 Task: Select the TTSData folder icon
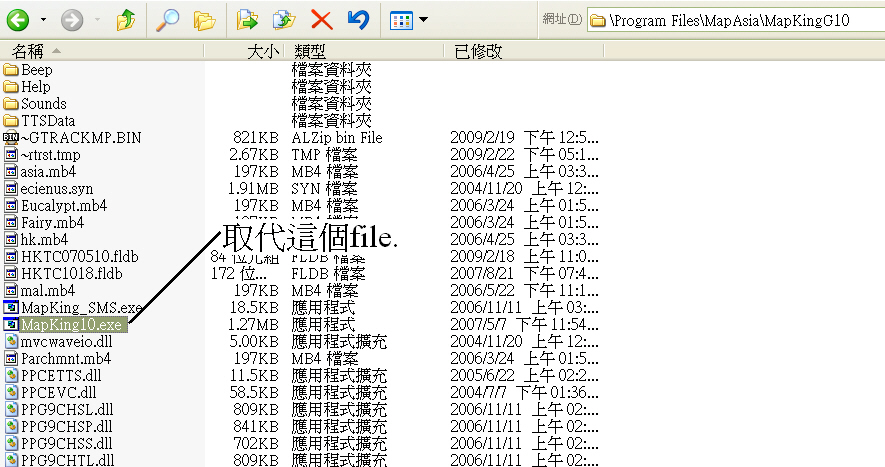pyautogui.click(x=11, y=121)
